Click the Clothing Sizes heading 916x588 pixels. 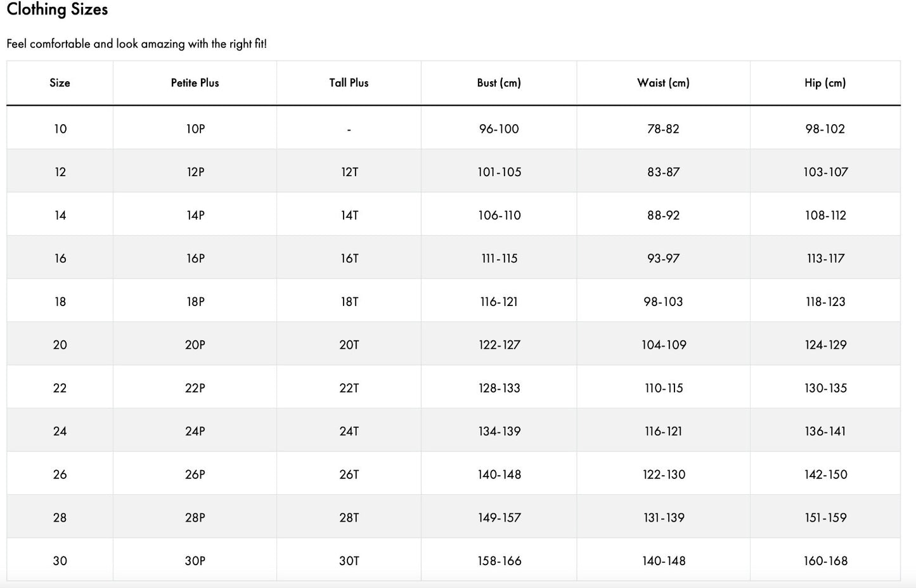[57, 10]
